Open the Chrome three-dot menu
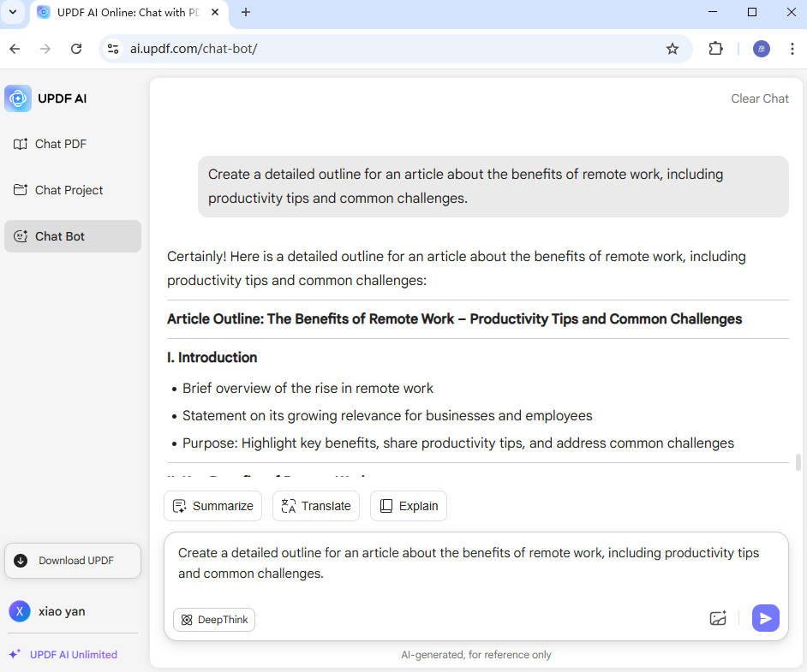The image size is (807, 672). point(792,49)
